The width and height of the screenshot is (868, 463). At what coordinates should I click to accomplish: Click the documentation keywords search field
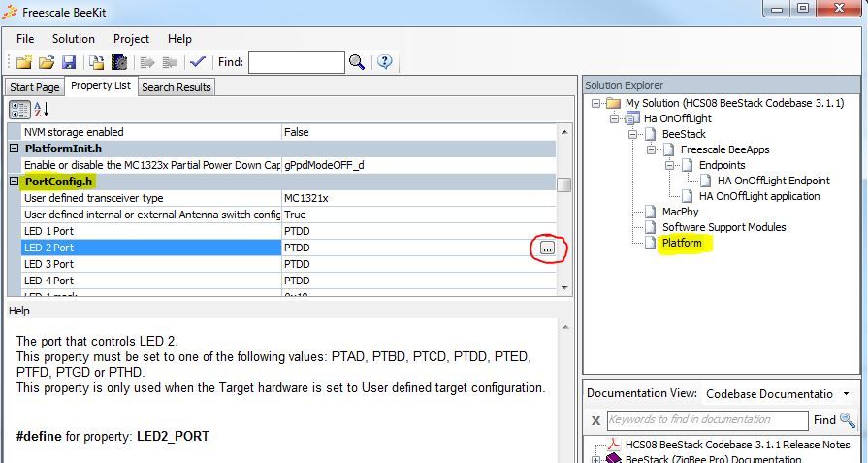[707, 420]
